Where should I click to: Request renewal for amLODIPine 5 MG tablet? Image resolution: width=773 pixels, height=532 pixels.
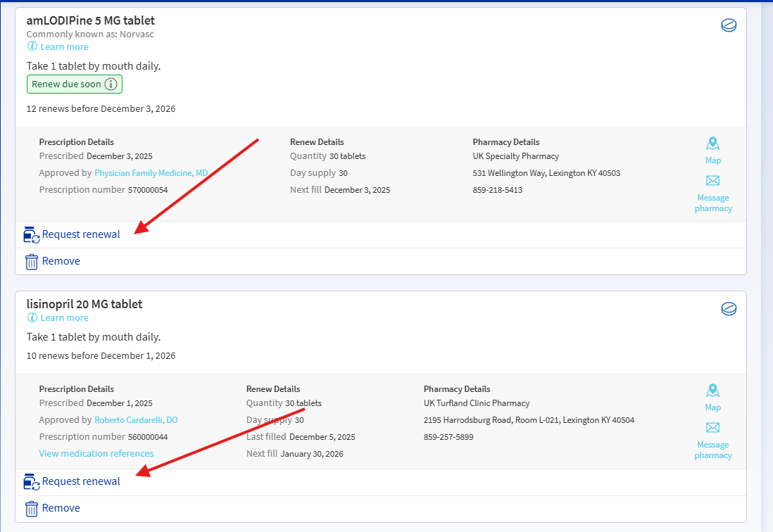click(x=80, y=234)
